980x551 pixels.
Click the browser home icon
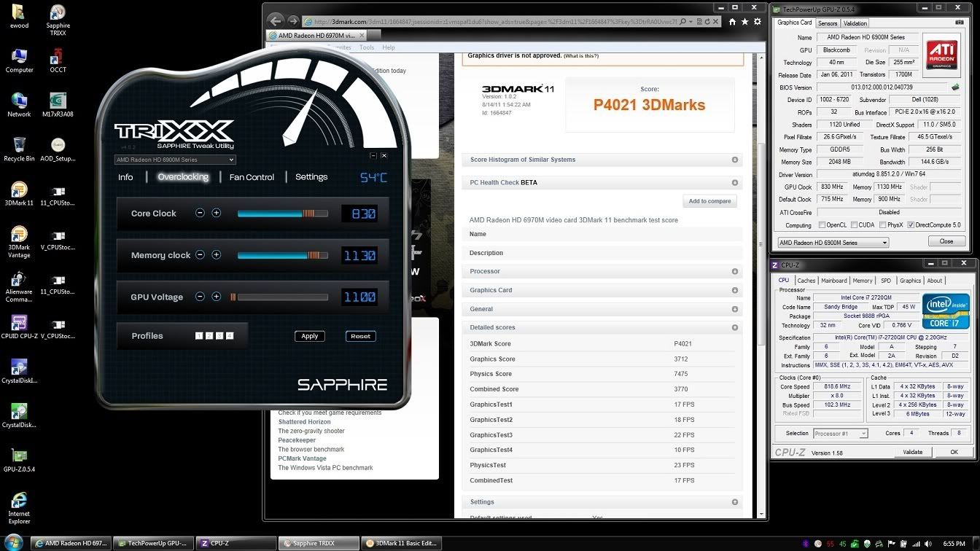733,22
